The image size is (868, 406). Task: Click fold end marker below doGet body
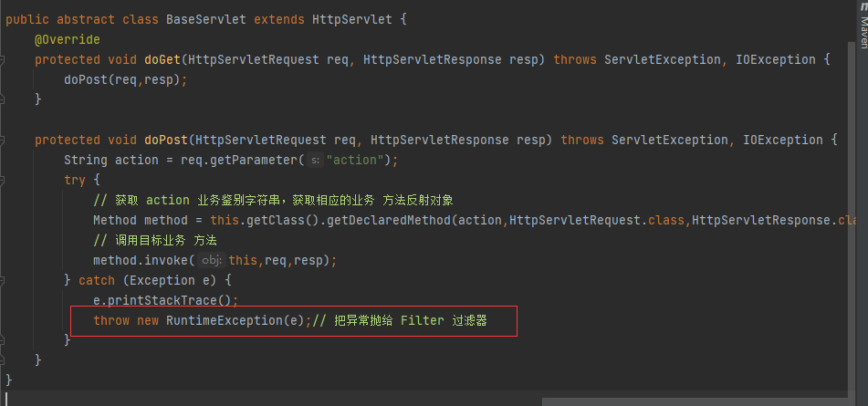3,100
